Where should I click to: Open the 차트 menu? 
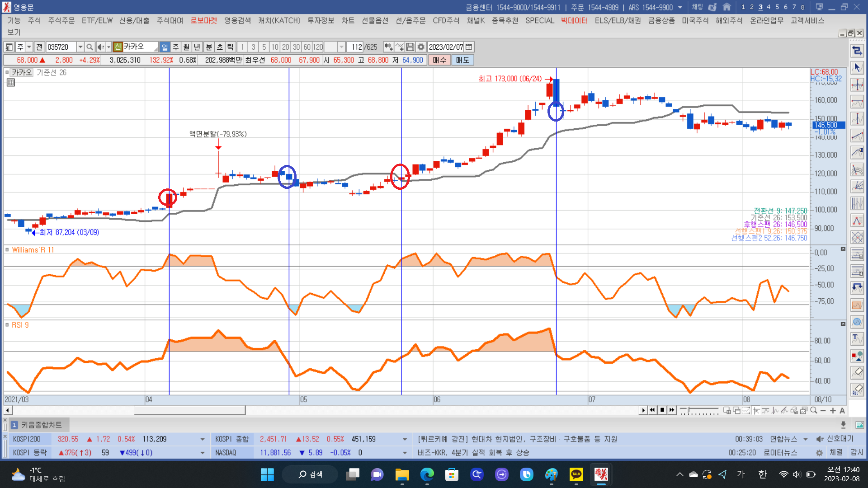coord(348,20)
